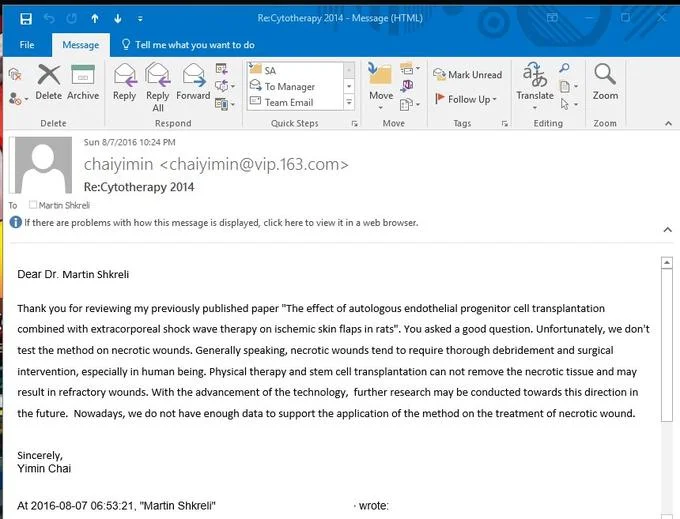
Task: Click the blue information icon in info bar
Action: (16, 222)
